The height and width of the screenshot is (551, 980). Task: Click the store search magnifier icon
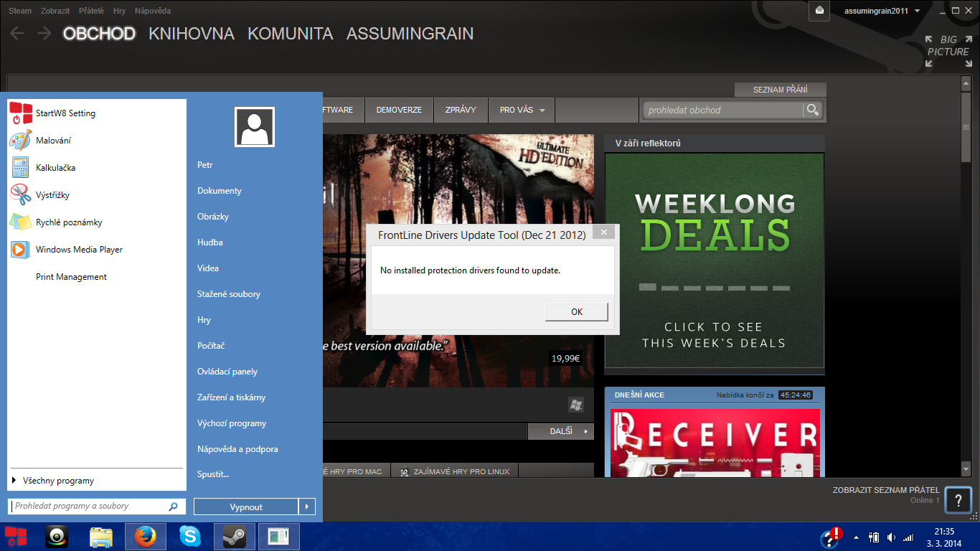pyautogui.click(x=812, y=110)
